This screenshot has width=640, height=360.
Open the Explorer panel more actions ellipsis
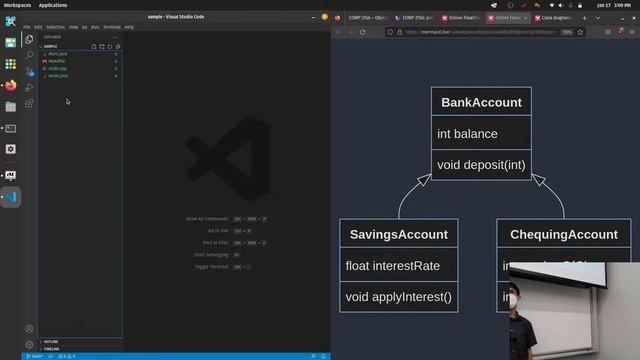(x=116, y=37)
